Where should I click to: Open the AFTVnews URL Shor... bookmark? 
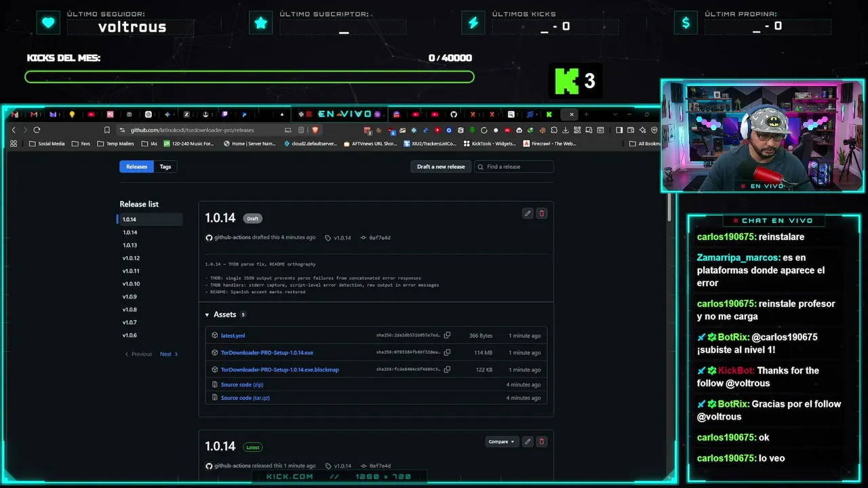[370, 144]
